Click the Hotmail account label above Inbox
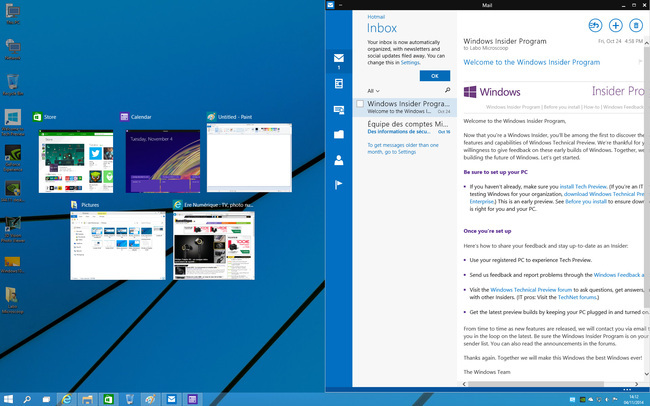Image resolution: width=650 pixels, height=406 pixels. point(376,17)
